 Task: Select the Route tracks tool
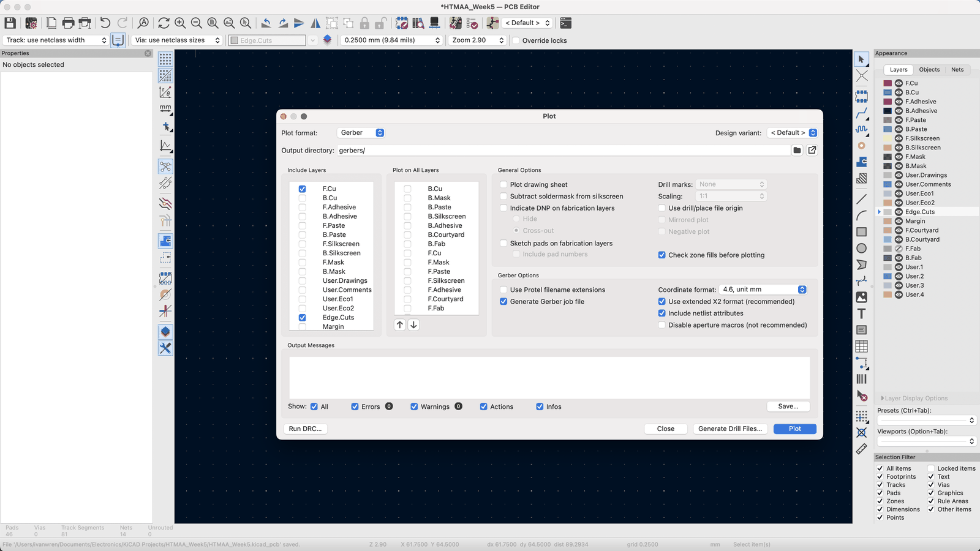pos(862,113)
